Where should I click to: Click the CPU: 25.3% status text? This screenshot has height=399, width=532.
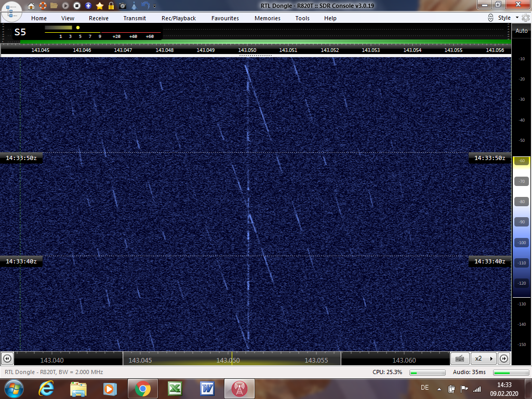(x=387, y=372)
